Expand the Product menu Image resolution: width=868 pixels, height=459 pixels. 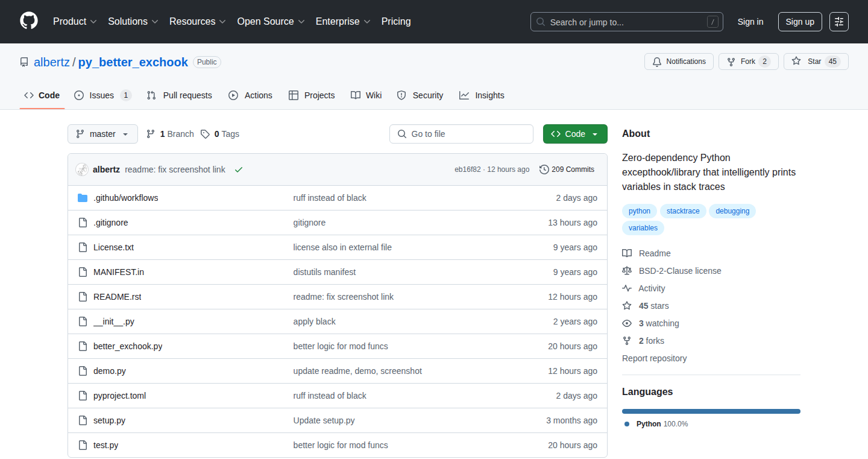[x=75, y=21]
